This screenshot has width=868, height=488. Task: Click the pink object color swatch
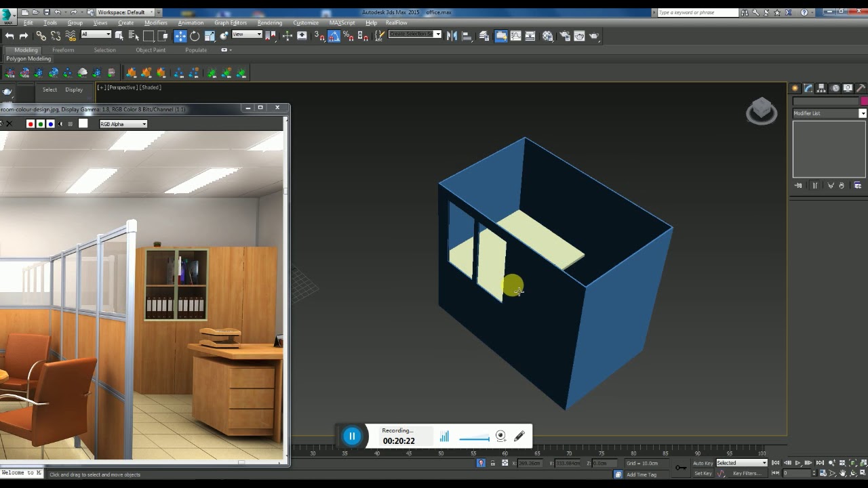(x=864, y=102)
